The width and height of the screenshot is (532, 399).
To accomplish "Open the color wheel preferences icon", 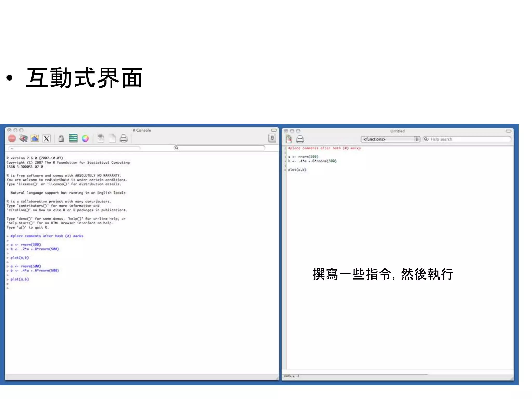I will click(85, 138).
